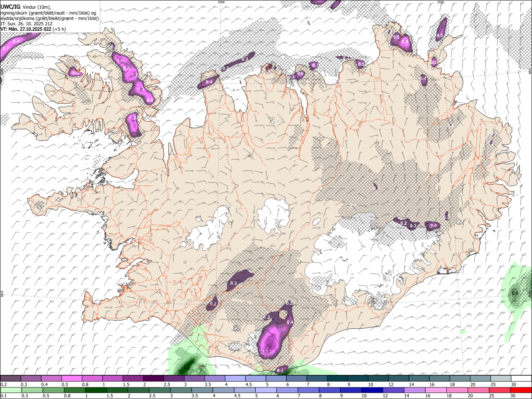Image resolution: width=532 pixels, height=399 pixels.
Task: Click the '(+5 h)' forecast offset text
Action: point(59,29)
